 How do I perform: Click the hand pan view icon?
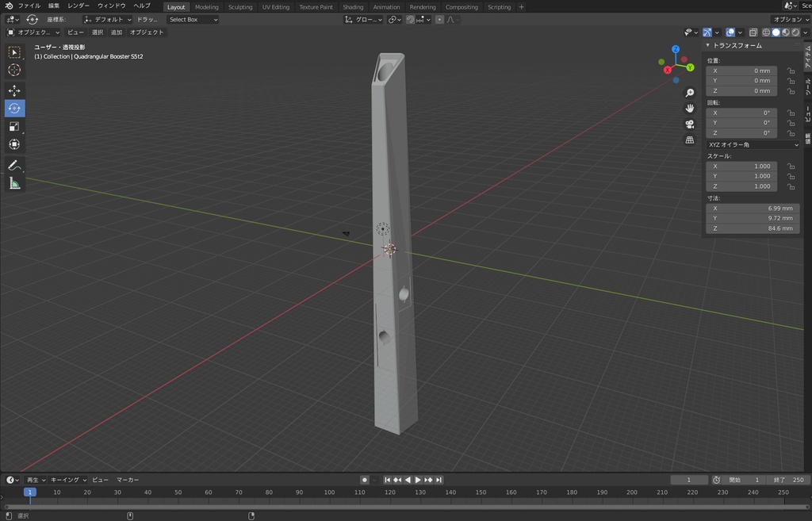point(690,108)
